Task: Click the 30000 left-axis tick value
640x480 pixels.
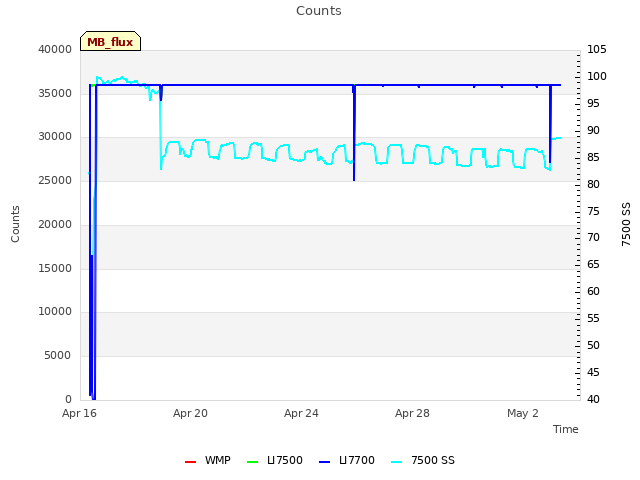Action: (x=55, y=136)
